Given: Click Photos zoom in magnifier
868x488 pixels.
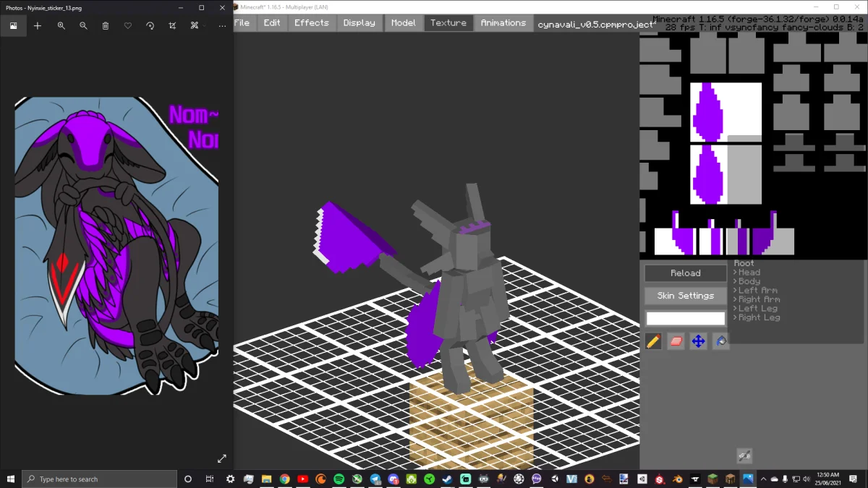Looking at the screenshot, I should click(61, 25).
